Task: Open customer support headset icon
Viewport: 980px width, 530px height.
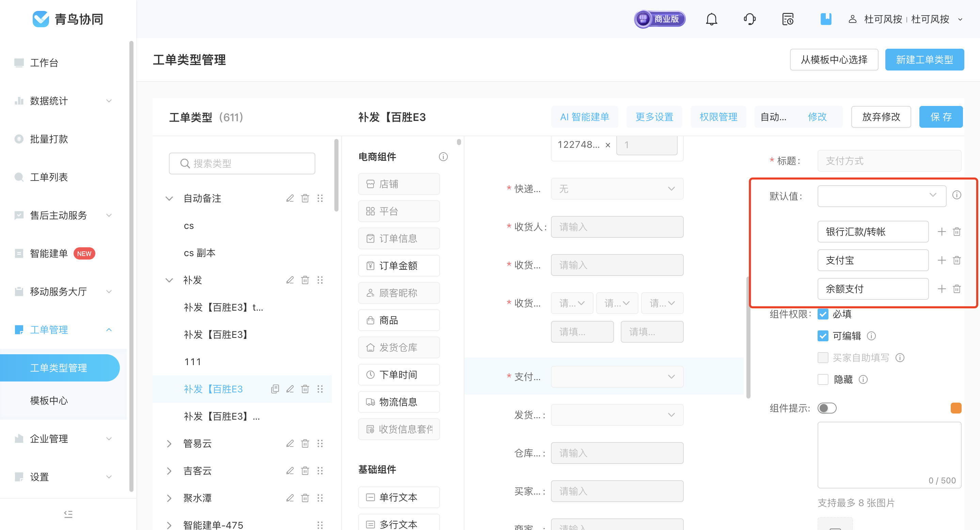Action: 749,19
